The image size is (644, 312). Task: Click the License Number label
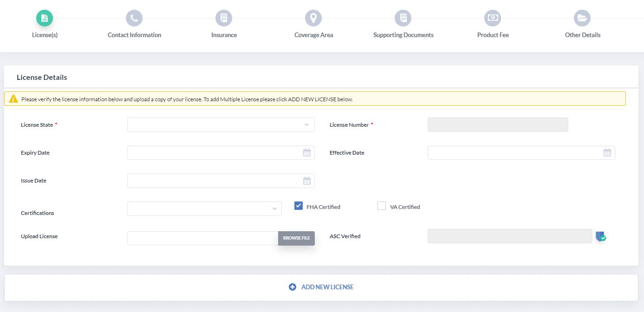pos(349,125)
